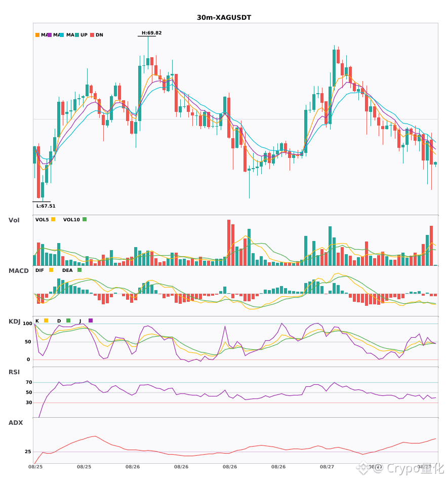The height and width of the screenshot is (481, 448).
Task: Click the cyan MA legend swatch
Action: (x=62, y=35)
